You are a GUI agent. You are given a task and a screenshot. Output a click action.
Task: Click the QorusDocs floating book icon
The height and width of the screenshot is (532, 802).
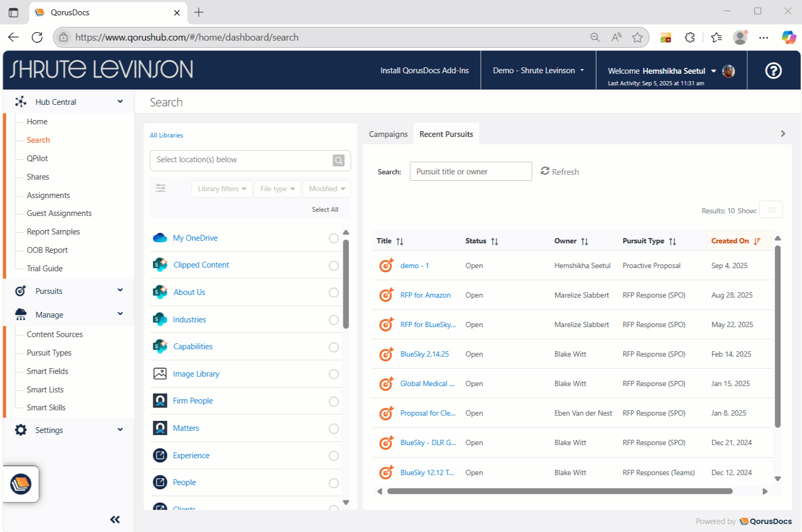click(21, 484)
